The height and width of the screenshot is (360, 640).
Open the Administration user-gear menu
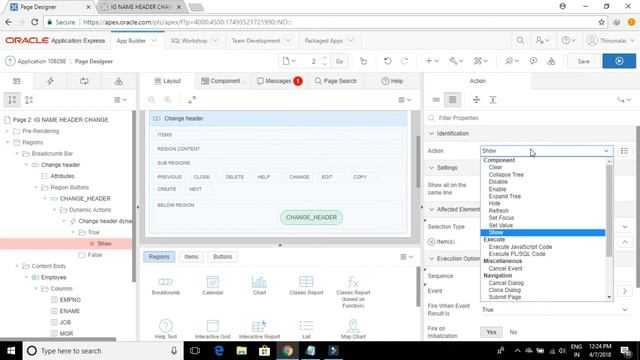pyautogui.click(x=542, y=40)
